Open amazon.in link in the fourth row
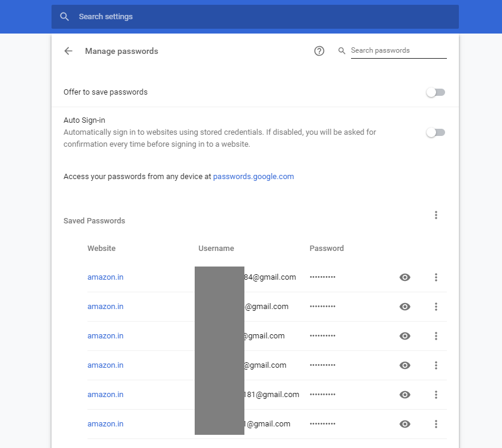 tap(105, 365)
